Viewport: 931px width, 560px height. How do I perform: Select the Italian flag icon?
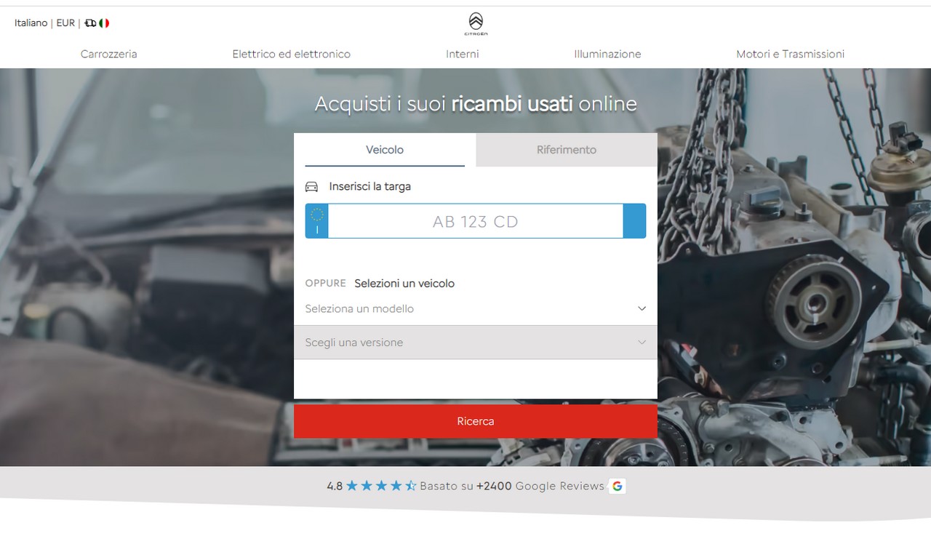(x=103, y=23)
